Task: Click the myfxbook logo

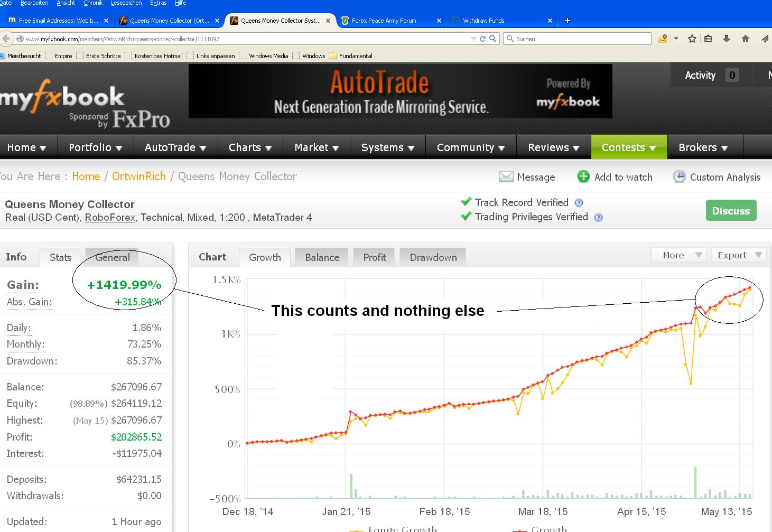Action: tap(62, 96)
